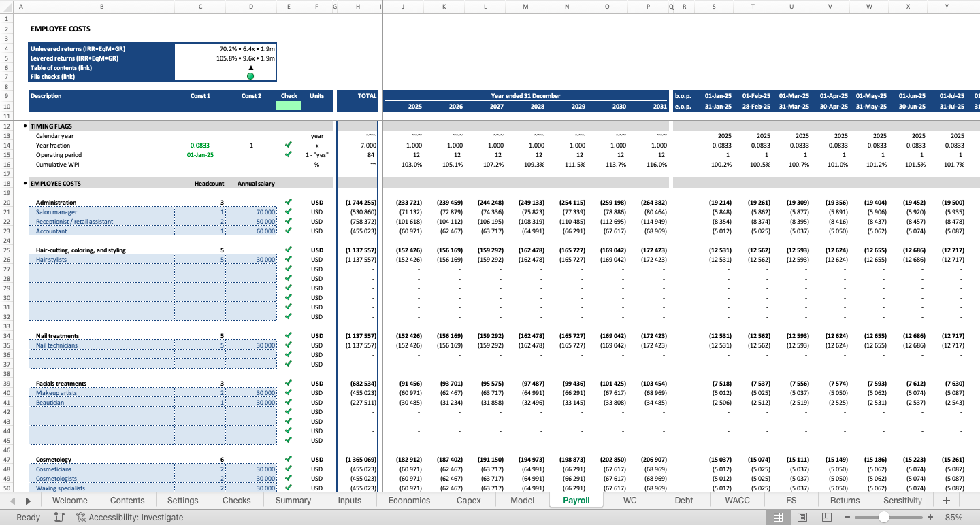Click the green File checks circle
Screen dimensions: 980x525
pos(250,76)
